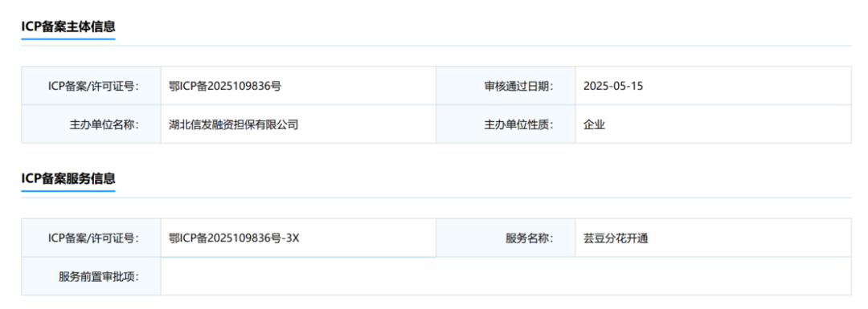This screenshot has width=868, height=309.
Task: Click ICP备案/许可证号 label in the 服务信息 table
Action: (x=93, y=238)
